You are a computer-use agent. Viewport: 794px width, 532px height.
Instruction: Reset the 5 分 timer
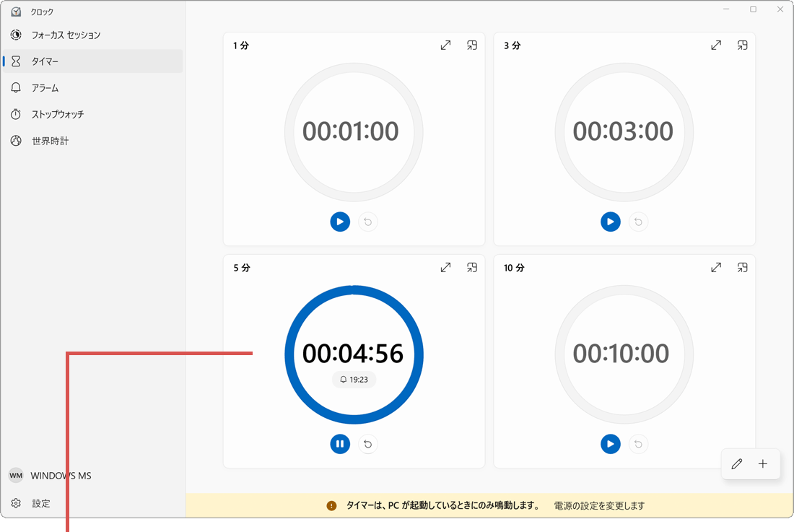click(x=368, y=444)
